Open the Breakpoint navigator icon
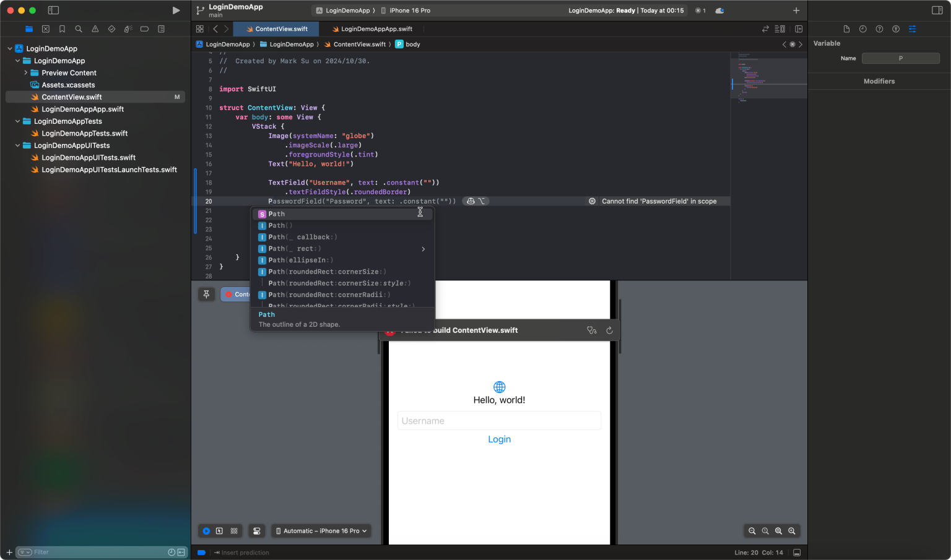951x560 pixels. pos(144,29)
